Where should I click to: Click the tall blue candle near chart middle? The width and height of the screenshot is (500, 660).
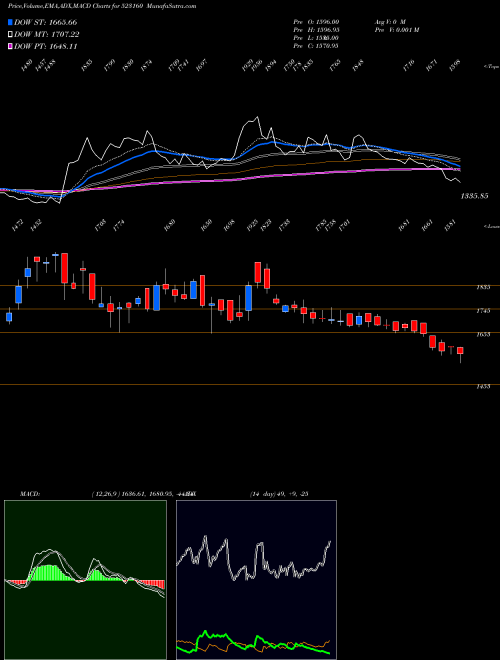[x=249, y=298]
